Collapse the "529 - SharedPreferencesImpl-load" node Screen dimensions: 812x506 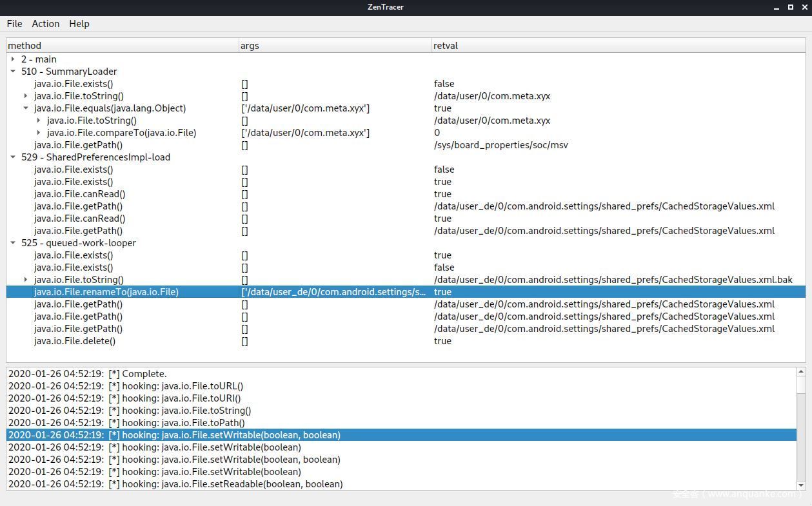point(13,157)
